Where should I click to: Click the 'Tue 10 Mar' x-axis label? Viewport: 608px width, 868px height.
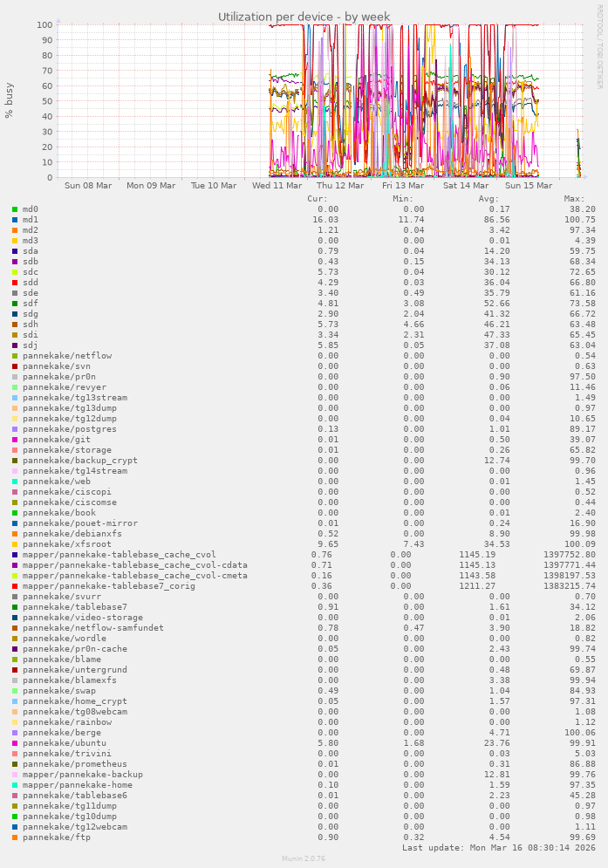coord(214,186)
